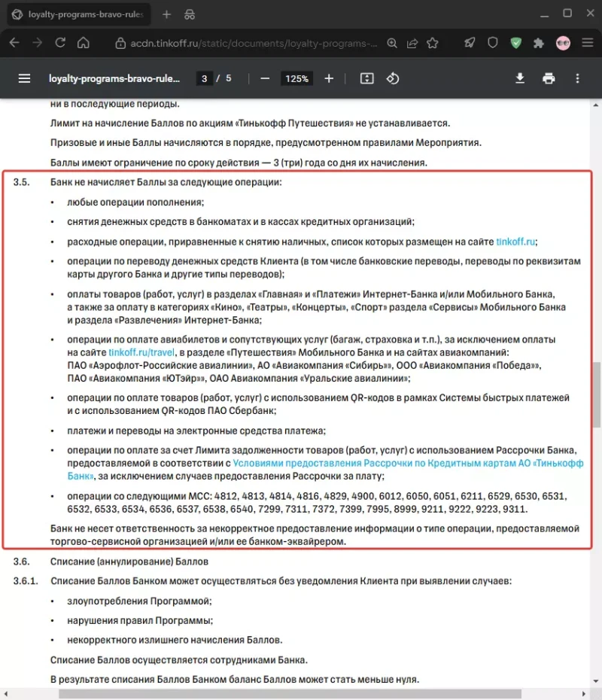Viewport: 602px width, 700px height.
Task: Print the PDF document
Action: [549, 78]
